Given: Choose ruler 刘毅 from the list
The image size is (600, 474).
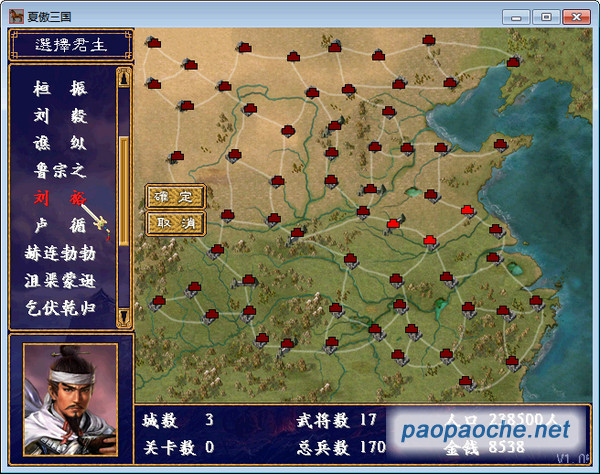Looking at the screenshot, I should 60,116.
